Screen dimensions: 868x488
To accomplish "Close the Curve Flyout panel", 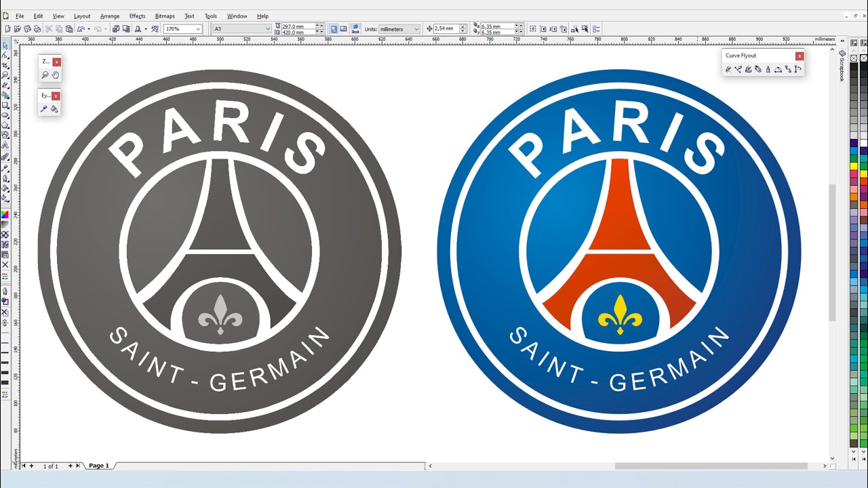I will coord(800,56).
